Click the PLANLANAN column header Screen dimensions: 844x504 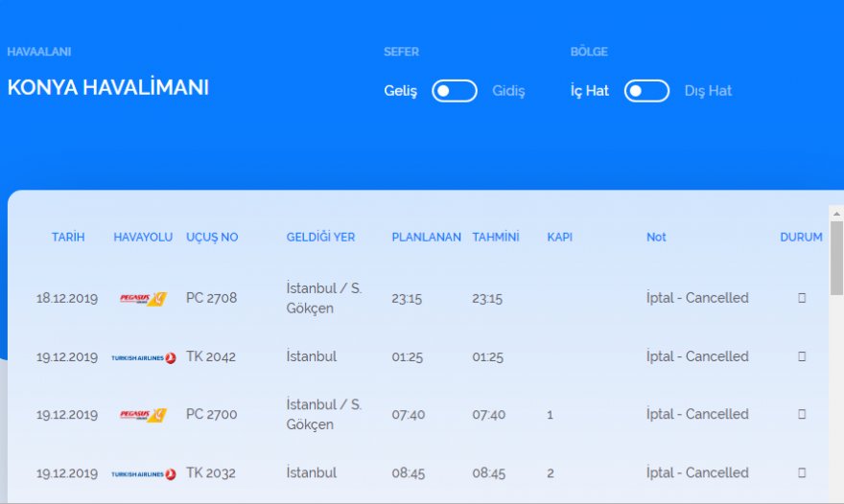[426, 237]
